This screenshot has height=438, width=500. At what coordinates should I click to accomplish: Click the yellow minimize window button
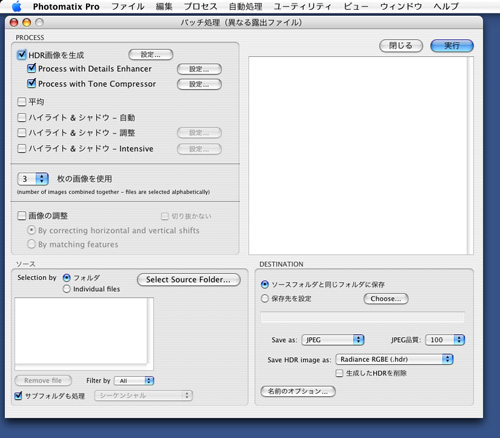[27, 22]
